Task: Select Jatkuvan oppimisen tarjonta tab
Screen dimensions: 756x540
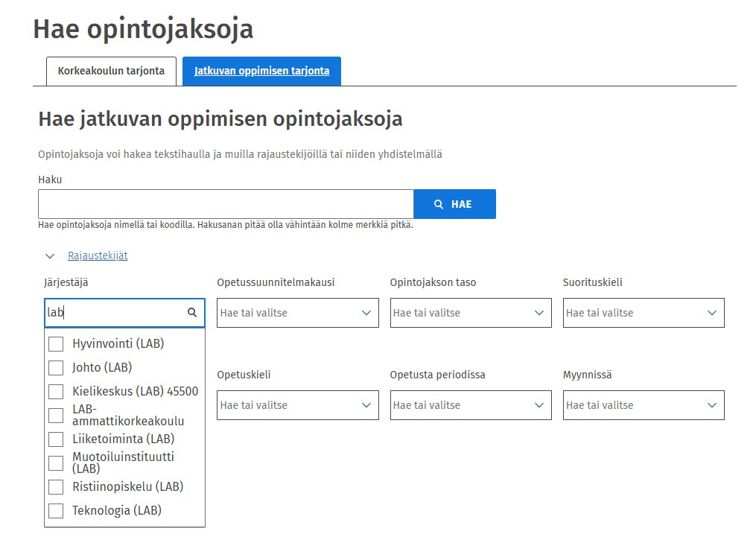Action: [x=261, y=72]
